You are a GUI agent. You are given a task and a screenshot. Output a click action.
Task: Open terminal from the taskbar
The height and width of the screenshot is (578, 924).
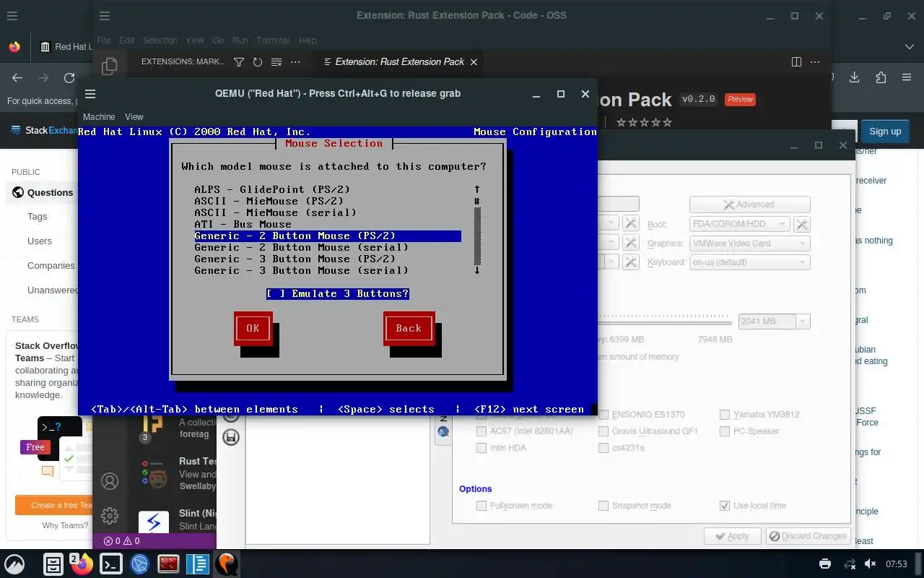(110, 564)
